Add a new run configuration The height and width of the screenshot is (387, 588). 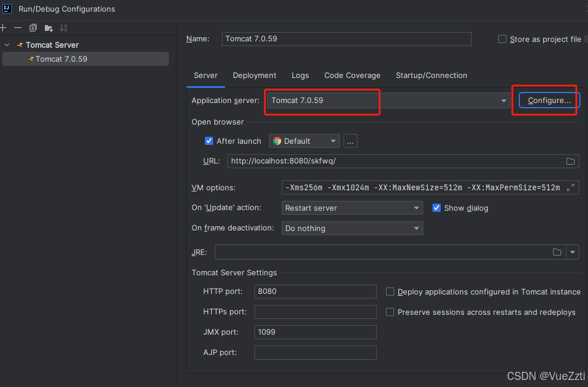(x=3, y=28)
